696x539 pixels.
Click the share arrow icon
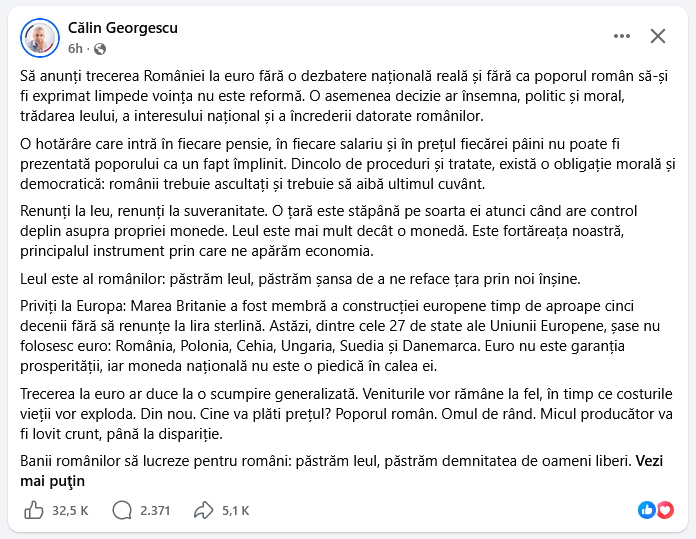(x=204, y=510)
